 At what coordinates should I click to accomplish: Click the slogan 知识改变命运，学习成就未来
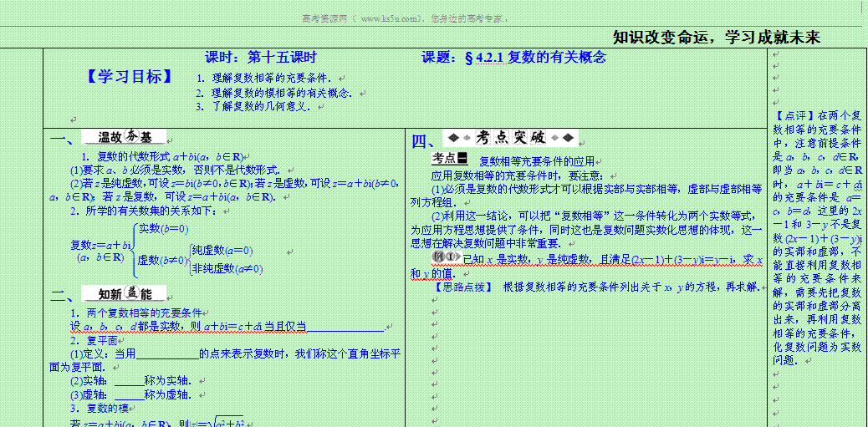coord(717,37)
